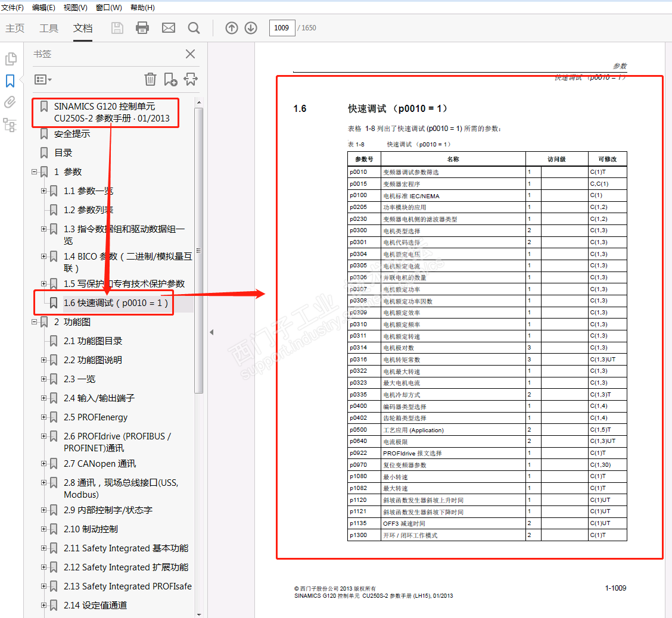Collapse the '2 功能图' bookmark node

point(35,322)
